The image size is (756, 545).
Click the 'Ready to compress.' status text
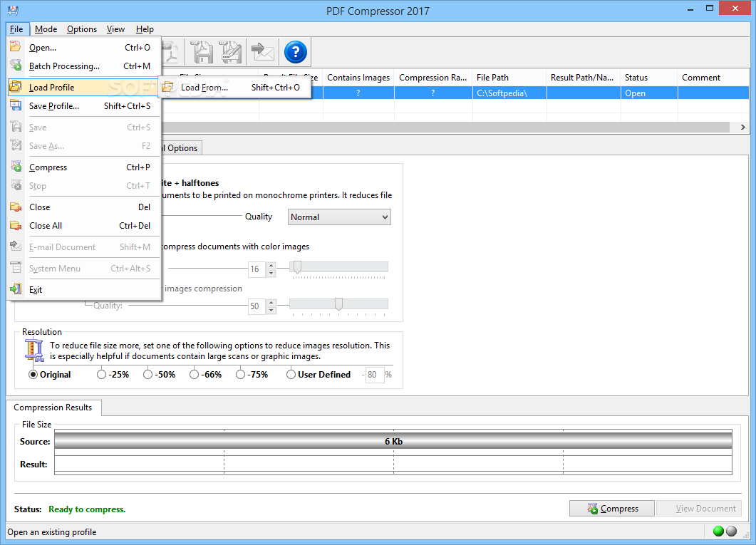pos(87,509)
